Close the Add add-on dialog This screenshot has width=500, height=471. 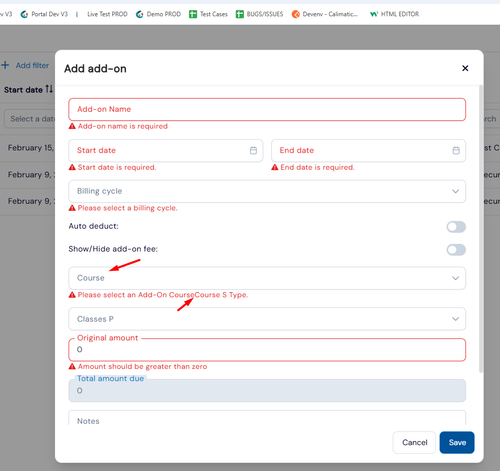coord(465,68)
